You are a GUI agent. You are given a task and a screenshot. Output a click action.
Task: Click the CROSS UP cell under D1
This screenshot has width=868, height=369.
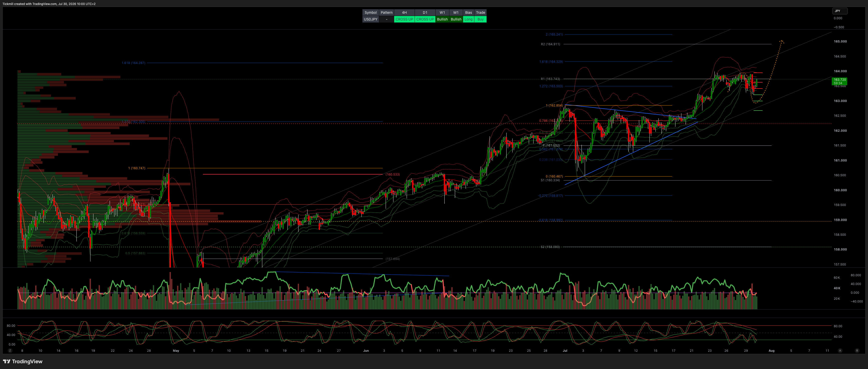[425, 19]
